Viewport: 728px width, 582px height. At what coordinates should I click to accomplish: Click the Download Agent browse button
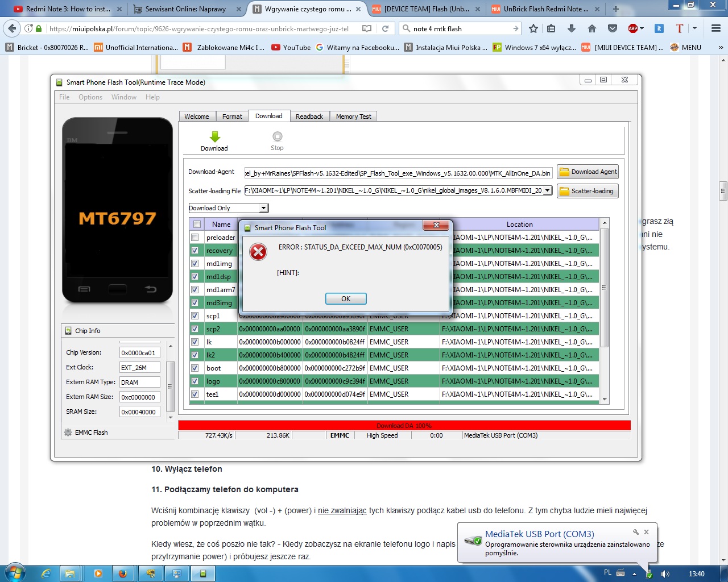pyautogui.click(x=588, y=172)
